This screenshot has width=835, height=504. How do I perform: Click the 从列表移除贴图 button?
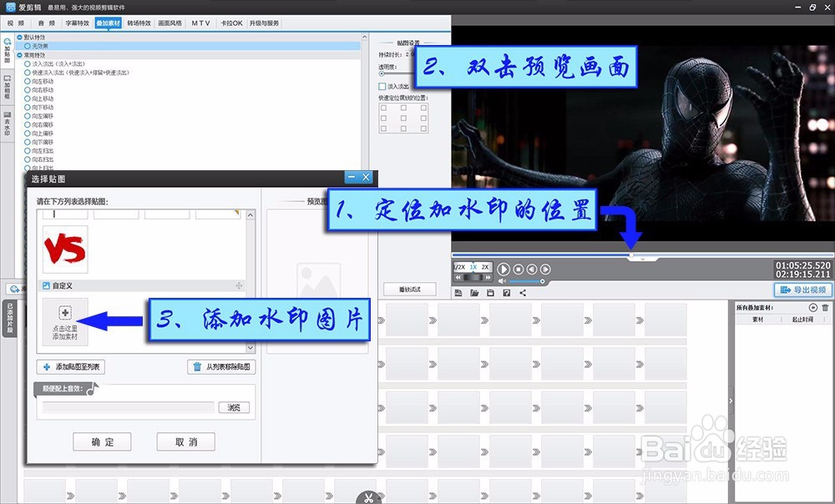pos(221,366)
